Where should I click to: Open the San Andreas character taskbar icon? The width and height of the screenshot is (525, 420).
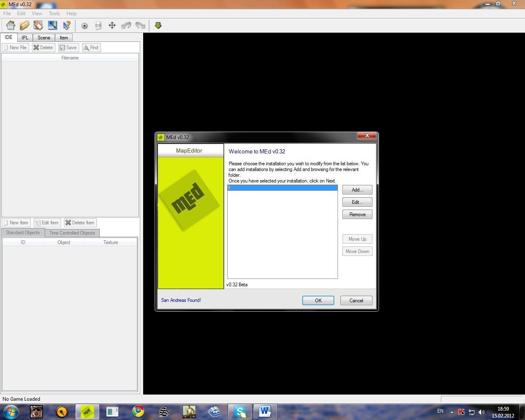tap(189, 411)
